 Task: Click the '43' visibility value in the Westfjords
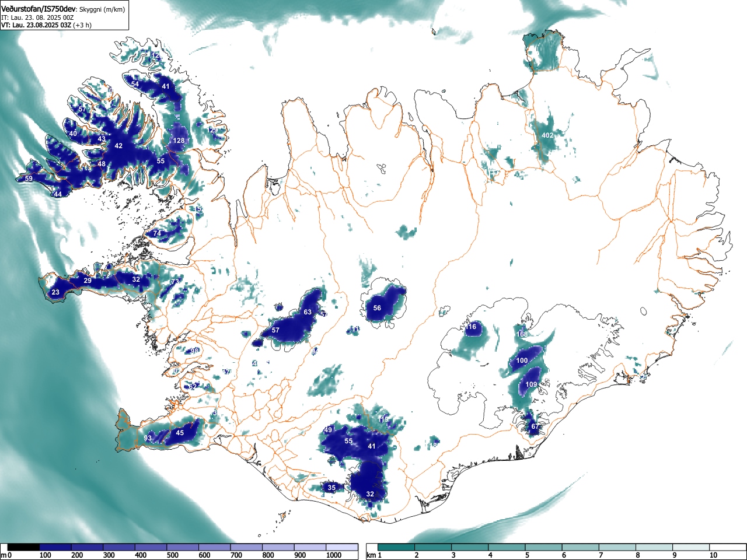coord(102,139)
